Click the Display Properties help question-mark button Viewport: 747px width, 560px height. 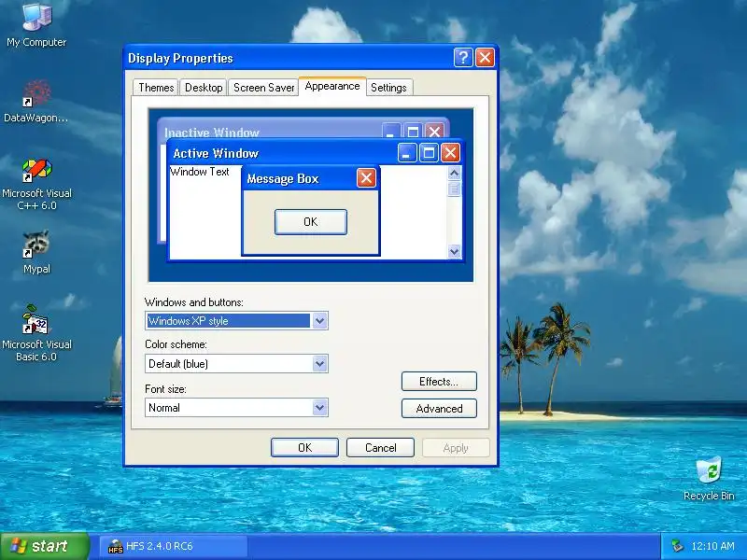463,58
